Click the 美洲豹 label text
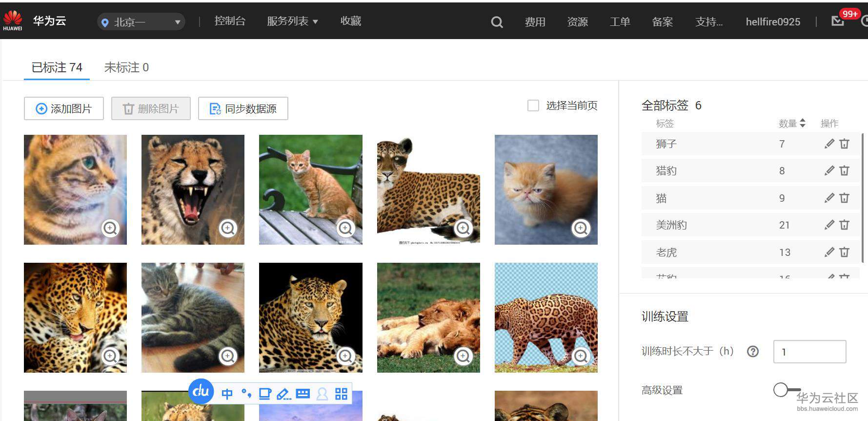 (671, 225)
